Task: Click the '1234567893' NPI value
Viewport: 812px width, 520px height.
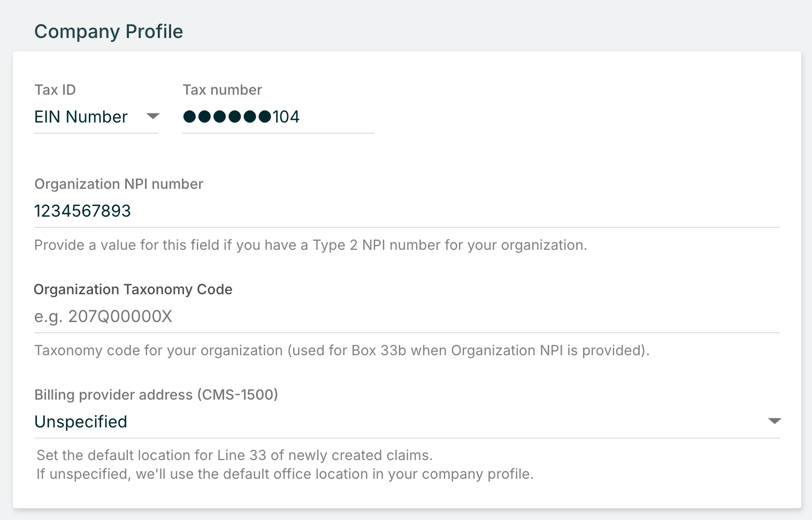Action: click(83, 211)
